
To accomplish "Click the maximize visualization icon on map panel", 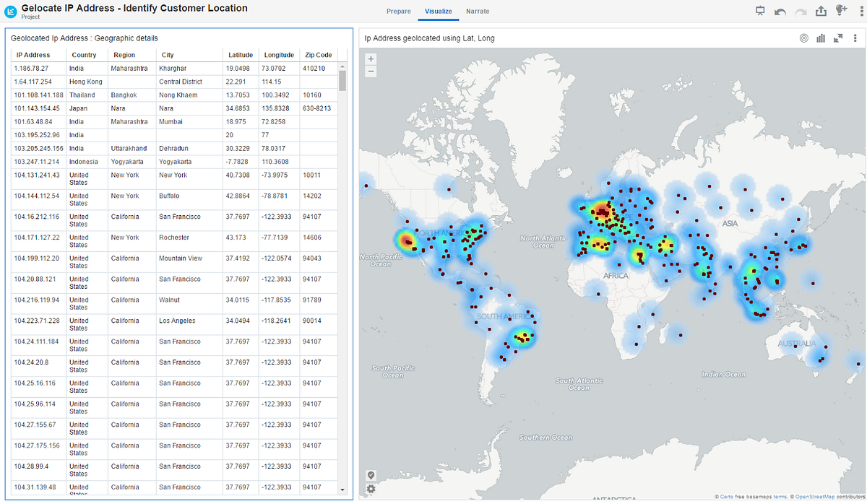I will (838, 38).
